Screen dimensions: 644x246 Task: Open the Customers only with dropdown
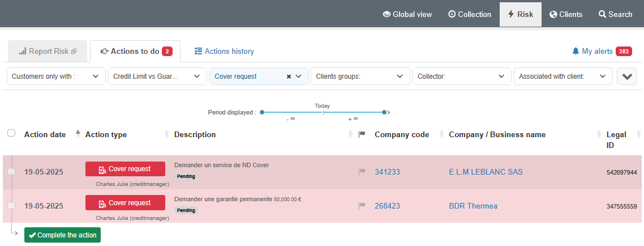(x=56, y=77)
